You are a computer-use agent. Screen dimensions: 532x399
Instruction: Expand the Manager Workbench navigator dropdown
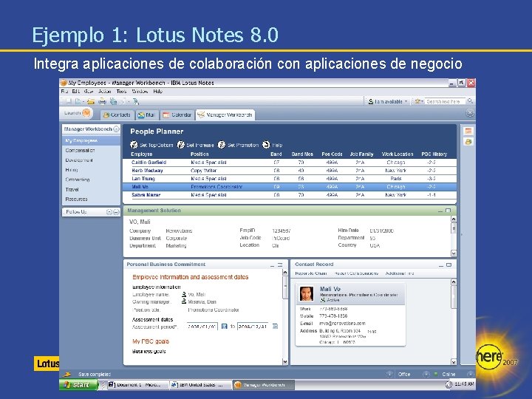(x=117, y=129)
